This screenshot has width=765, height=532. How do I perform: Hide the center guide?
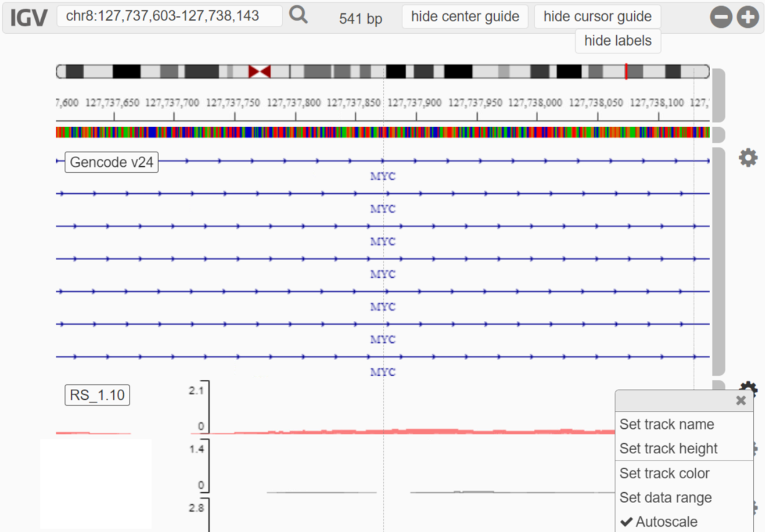(x=465, y=17)
